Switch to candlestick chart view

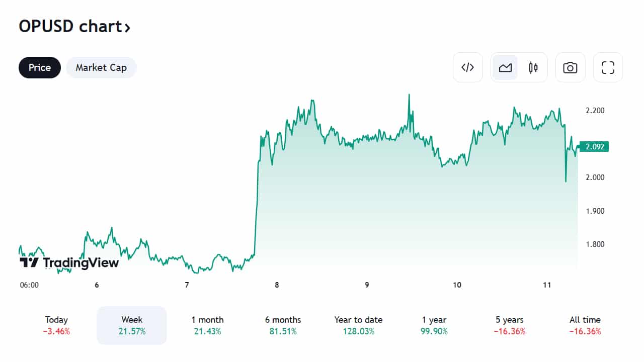pyautogui.click(x=533, y=67)
